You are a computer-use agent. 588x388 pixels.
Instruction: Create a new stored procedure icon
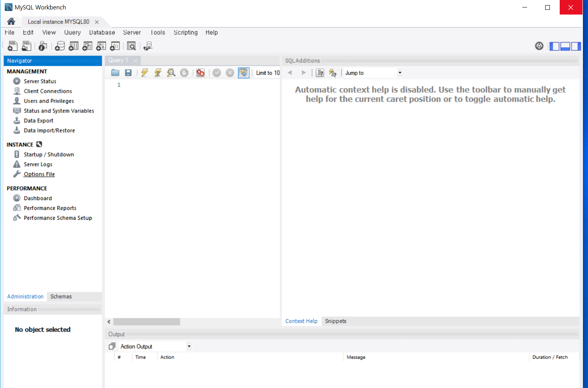point(101,46)
